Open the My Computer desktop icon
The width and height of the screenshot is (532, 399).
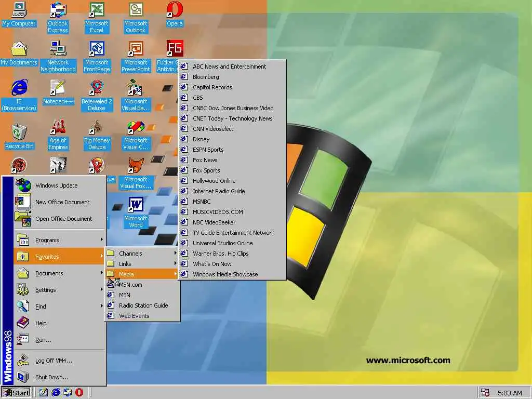pos(19,15)
